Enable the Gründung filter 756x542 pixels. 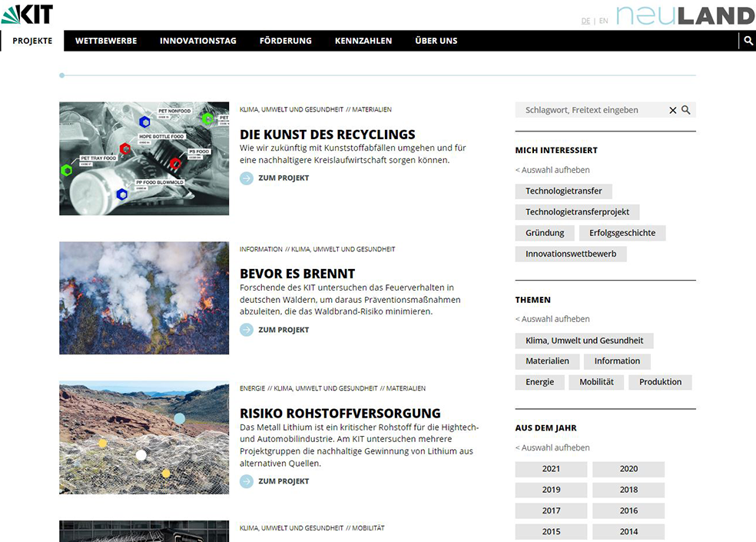(544, 232)
